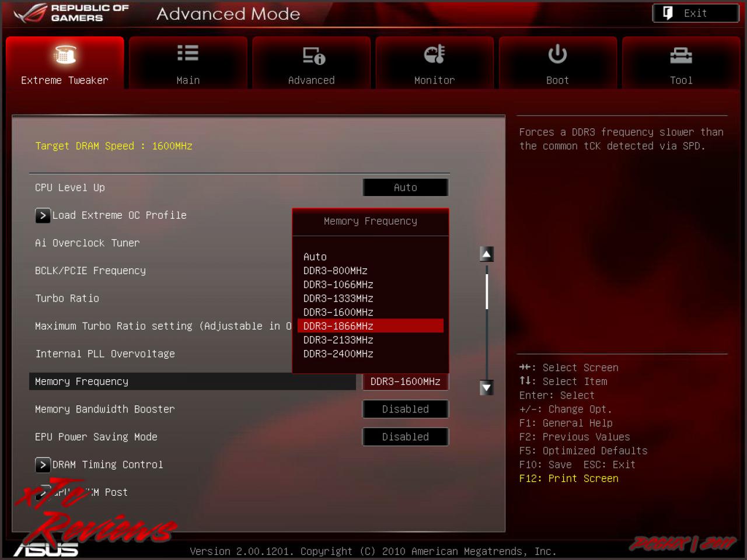Select Auto in Memory Frequency list
Screen dimensions: 747x560
click(x=371, y=257)
